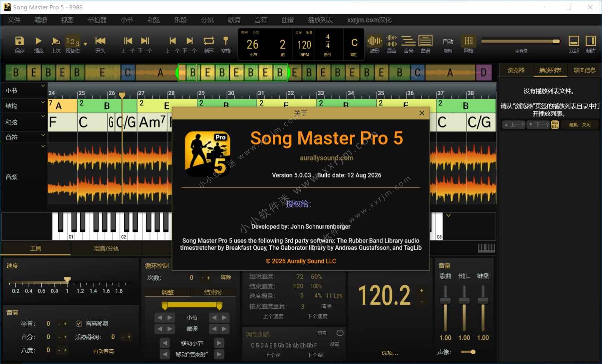The height and width of the screenshot is (364, 602).
Task: Open the 预备拍 dropdown arrow
Action: [85, 44]
